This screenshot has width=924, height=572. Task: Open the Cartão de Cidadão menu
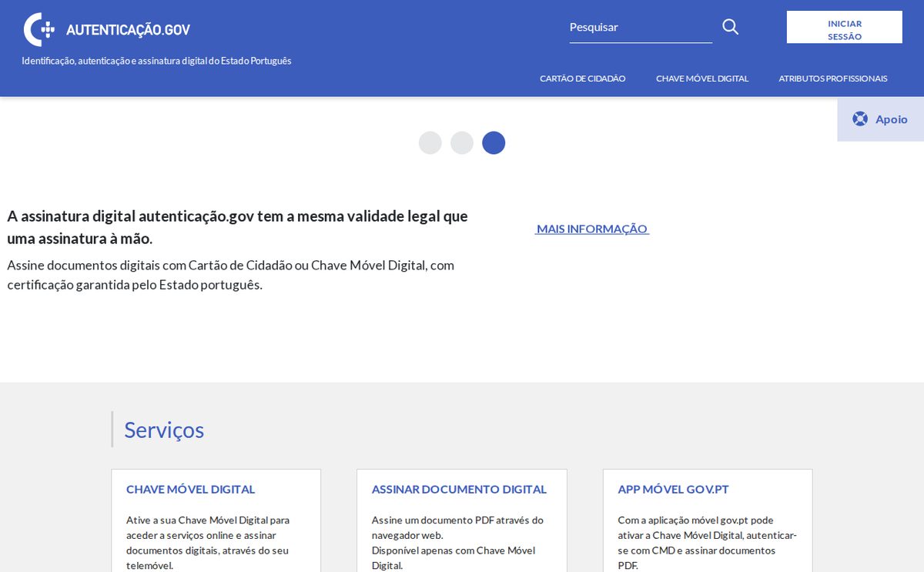click(x=583, y=79)
